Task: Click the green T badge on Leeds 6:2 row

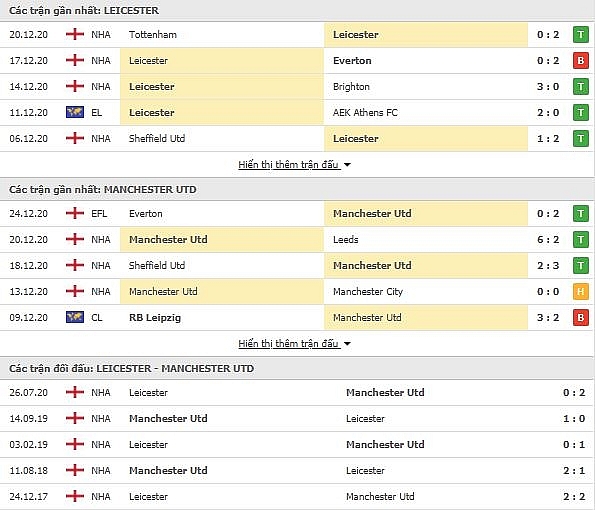Action: 581,239
